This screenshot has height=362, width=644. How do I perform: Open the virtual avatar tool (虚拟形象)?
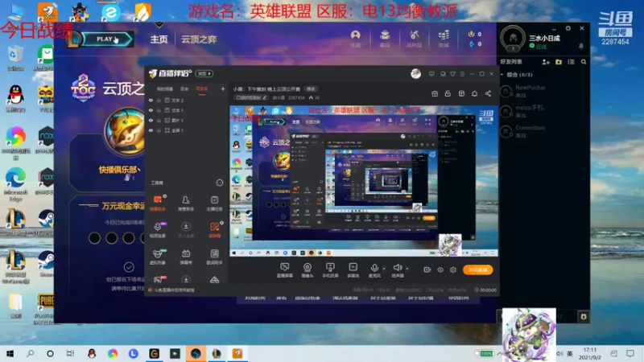(x=158, y=257)
